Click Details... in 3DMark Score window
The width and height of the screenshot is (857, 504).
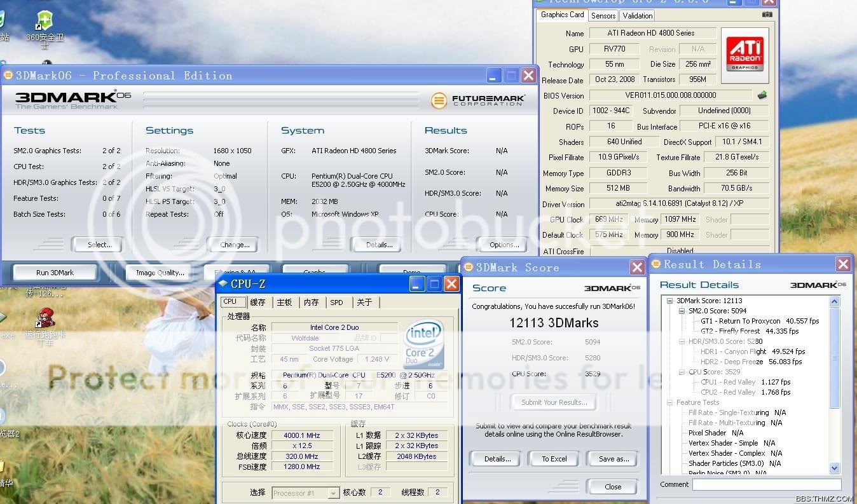497,458
